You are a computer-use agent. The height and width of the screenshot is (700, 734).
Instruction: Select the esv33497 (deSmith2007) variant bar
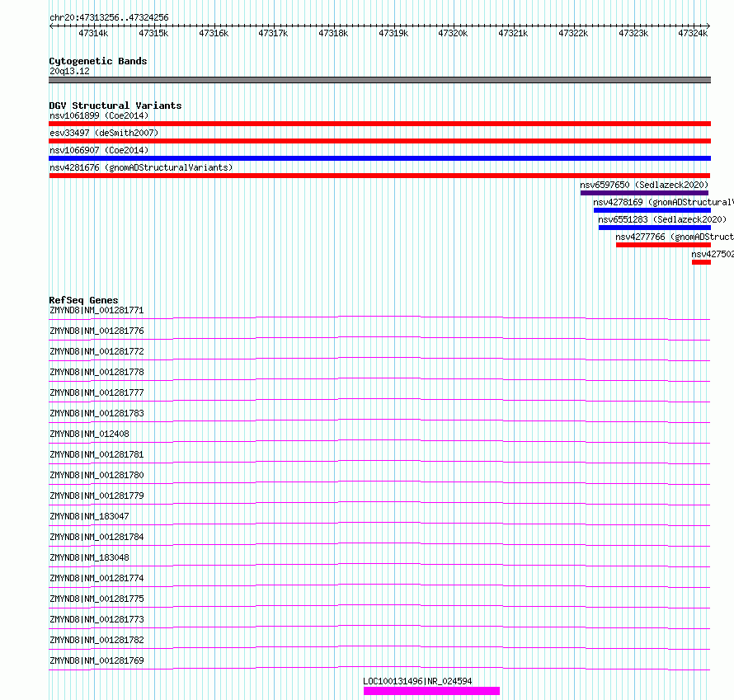pyautogui.click(x=379, y=141)
